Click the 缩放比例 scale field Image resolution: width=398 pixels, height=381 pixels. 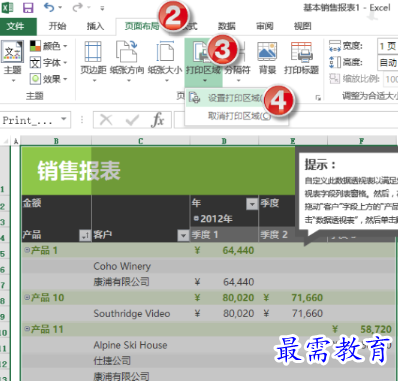click(x=391, y=79)
